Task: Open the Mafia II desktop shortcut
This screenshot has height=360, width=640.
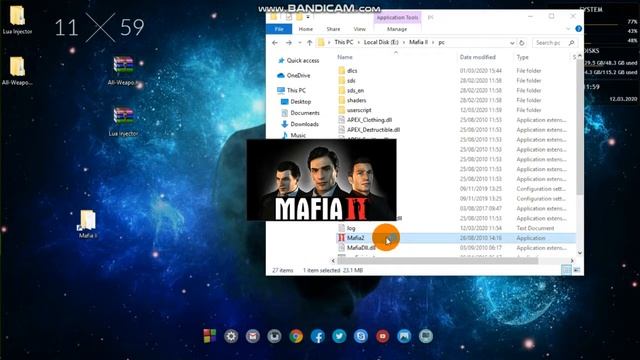Action: tap(88, 224)
